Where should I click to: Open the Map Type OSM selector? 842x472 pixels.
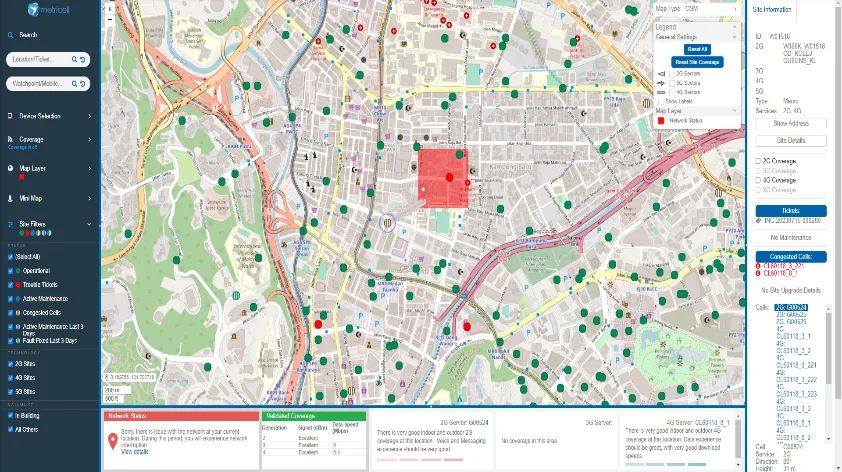click(x=696, y=9)
